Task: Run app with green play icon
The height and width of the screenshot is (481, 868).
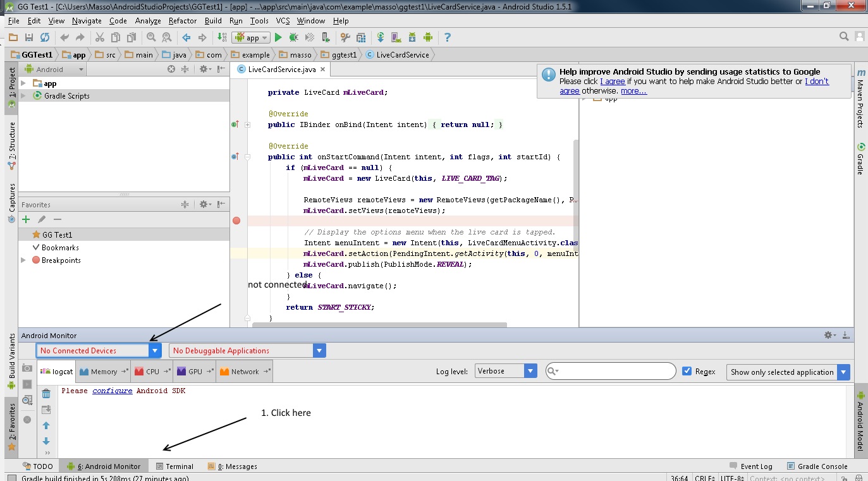Action: coord(278,38)
